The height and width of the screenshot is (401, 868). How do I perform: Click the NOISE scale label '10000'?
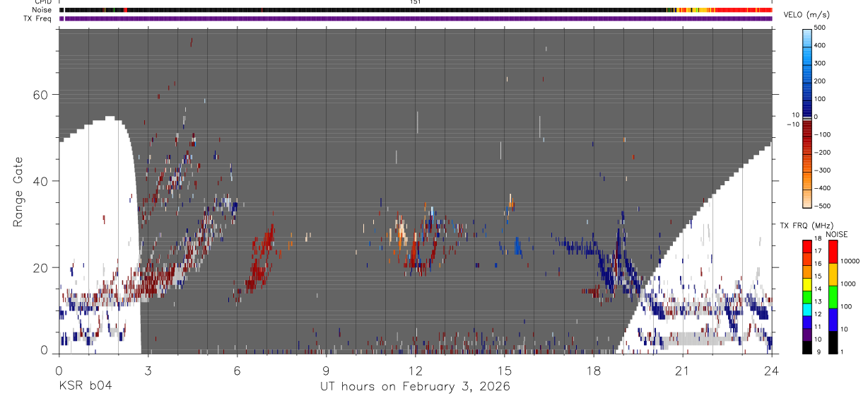click(850, 262)
